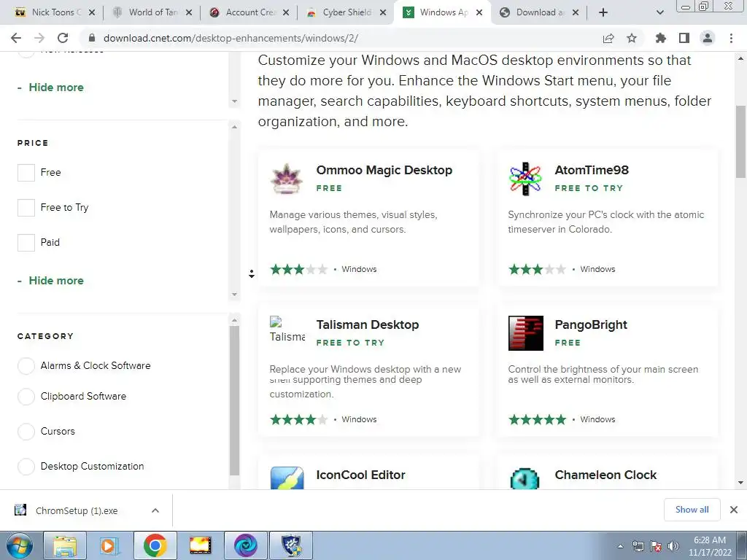
Task: Click the padlock site info icon
Action: (x=93, y=38)
